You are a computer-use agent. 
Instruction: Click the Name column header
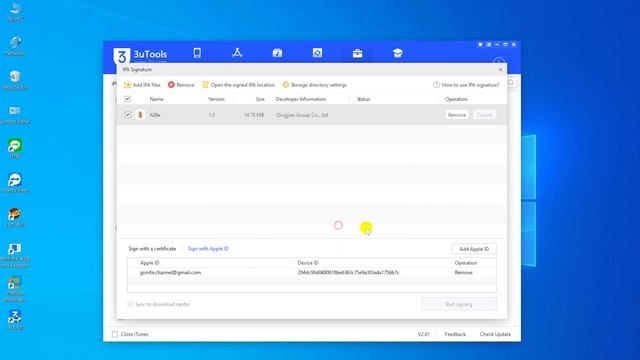[x=156, y=99]
